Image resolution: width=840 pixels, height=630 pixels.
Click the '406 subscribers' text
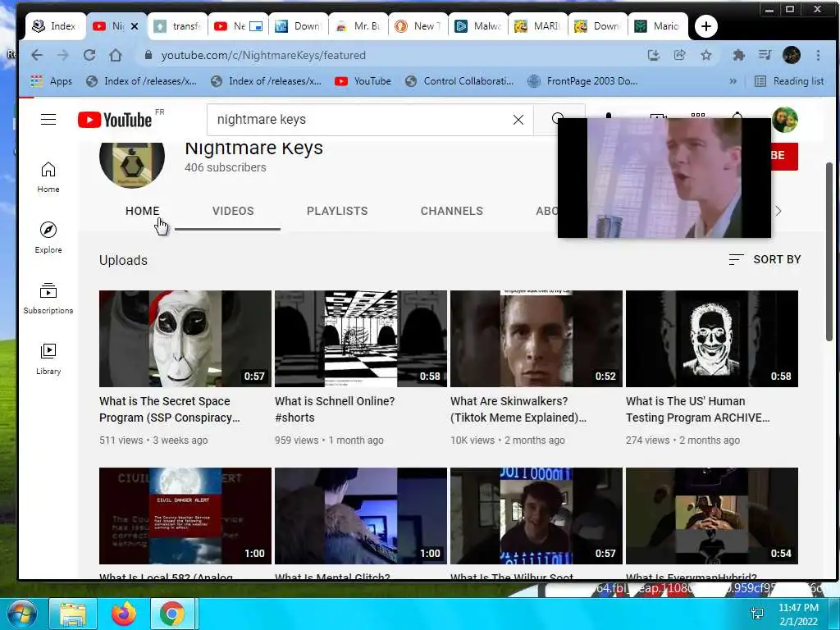pyautogui.click(x=225, y=167)
